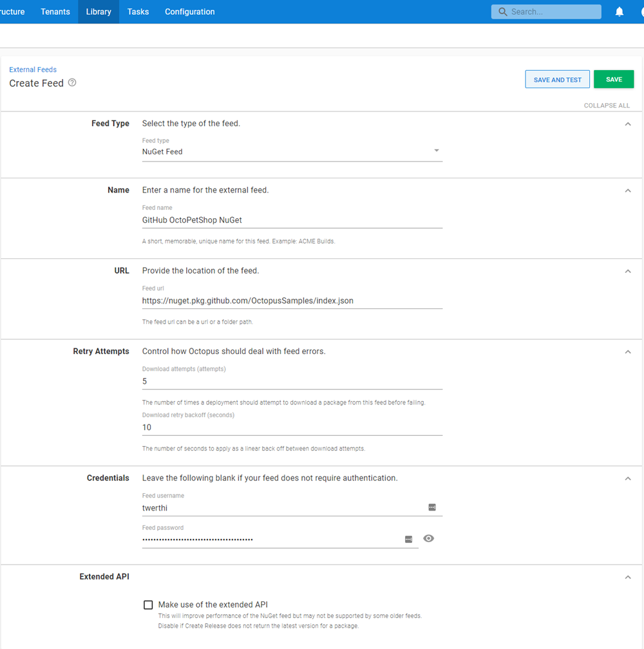Collapse the Name section
The image size is (644, 649).
pyautogui.click(x=628, y=191)
